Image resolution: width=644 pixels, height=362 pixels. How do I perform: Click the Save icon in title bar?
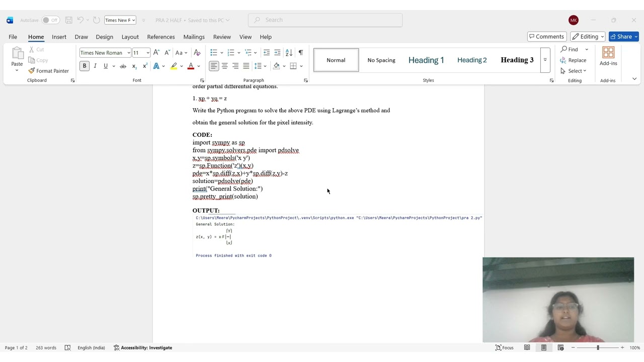[x=69, y=20]
